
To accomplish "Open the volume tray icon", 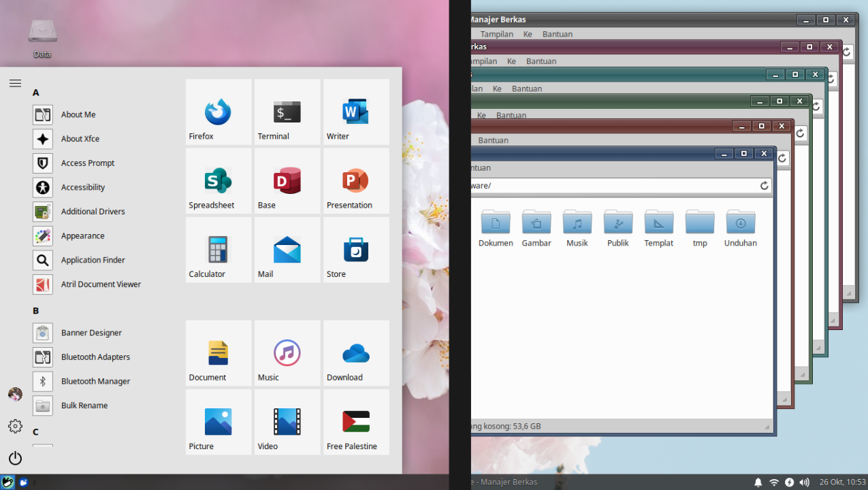I will 805,482.
